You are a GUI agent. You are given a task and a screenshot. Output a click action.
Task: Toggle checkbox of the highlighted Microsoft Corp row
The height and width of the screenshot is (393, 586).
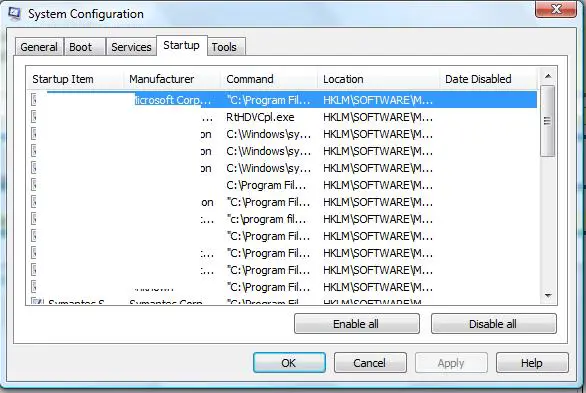tap(34, 100)
